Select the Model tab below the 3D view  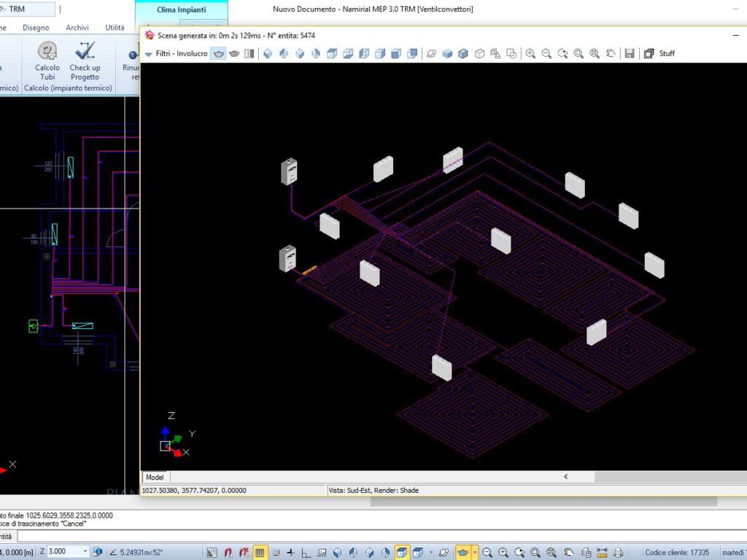(x=155, y=477)
